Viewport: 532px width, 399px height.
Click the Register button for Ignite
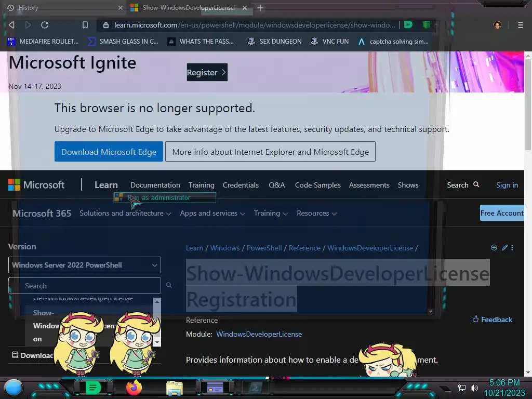(x=207, y=72)
